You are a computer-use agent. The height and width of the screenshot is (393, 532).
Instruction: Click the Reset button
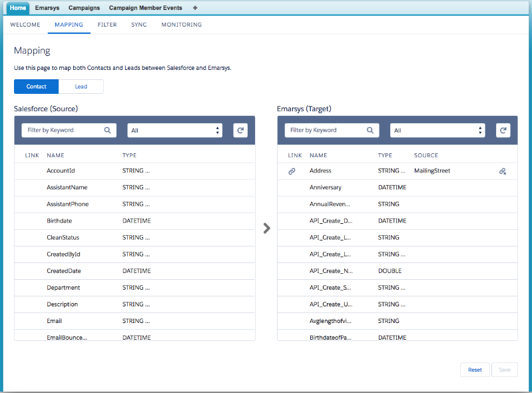(x=475, y=370)
